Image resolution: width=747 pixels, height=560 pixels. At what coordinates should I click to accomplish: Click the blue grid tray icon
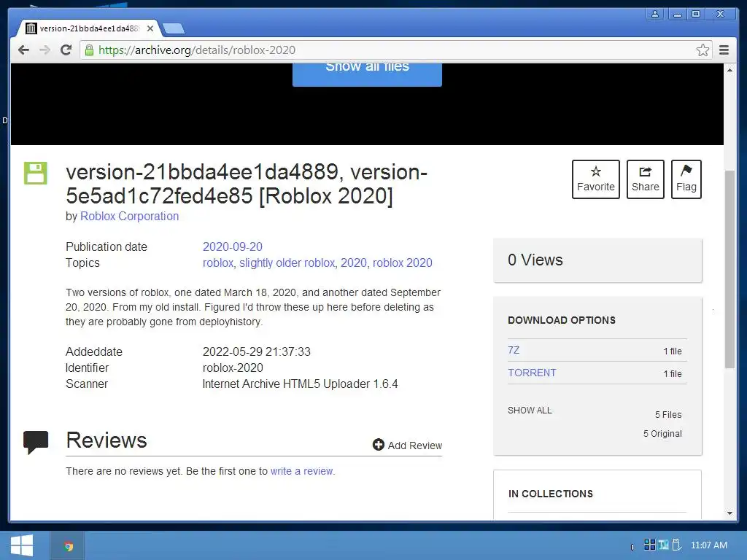pyautogui.click(x=649, y=544)
